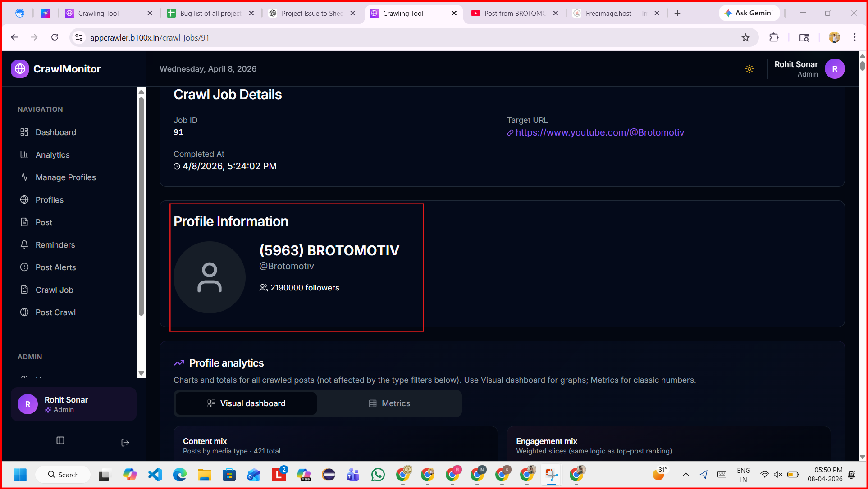Click the sidebar collapse panel icon
Screen dimensions: 868x489
click(60, 440)
